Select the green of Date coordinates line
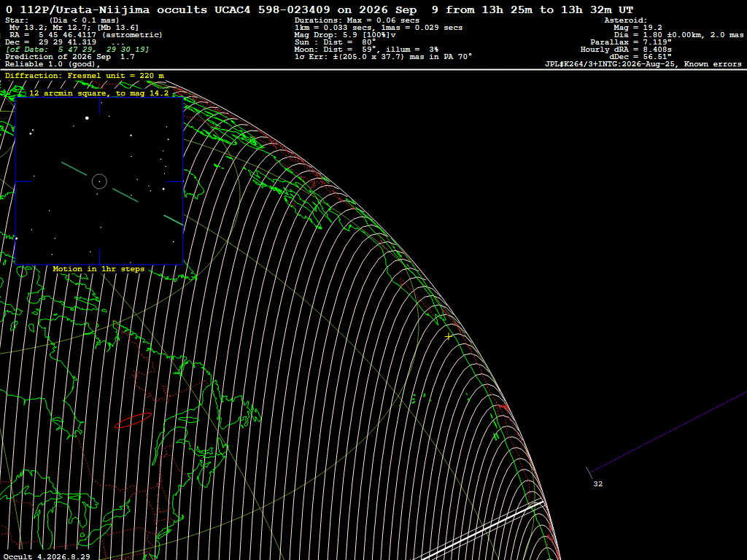The height and width of the screenshot is (560, 747). coord(77,50)
